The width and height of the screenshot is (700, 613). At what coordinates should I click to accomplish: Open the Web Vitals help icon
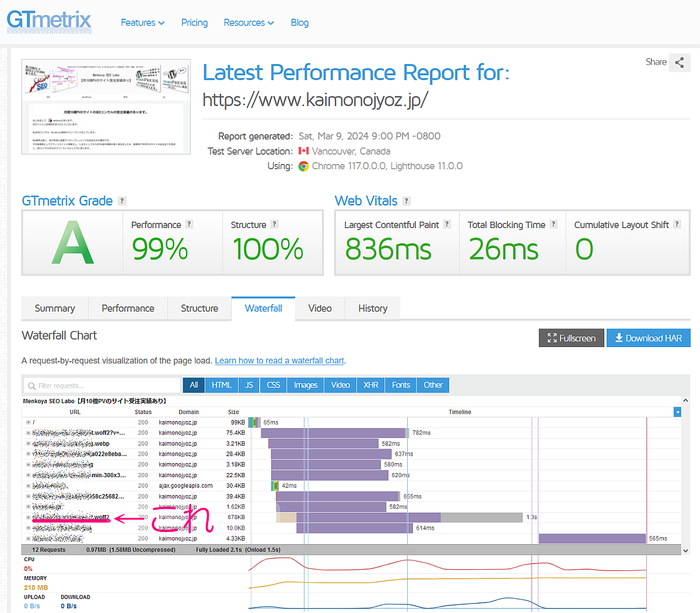tap(407, 201)
